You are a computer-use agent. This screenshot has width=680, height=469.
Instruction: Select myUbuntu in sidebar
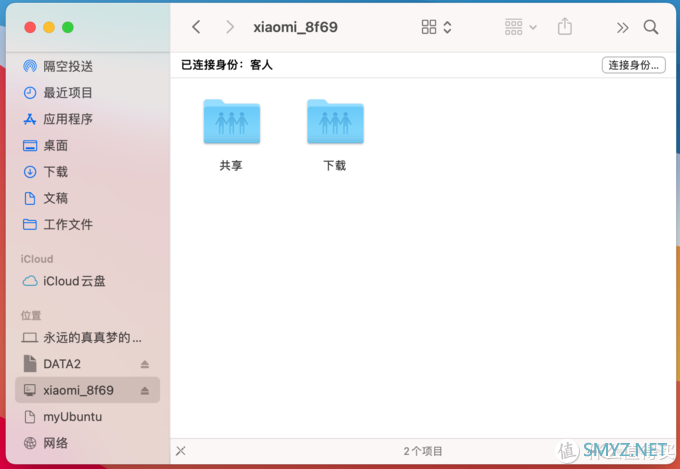point(88,417)
